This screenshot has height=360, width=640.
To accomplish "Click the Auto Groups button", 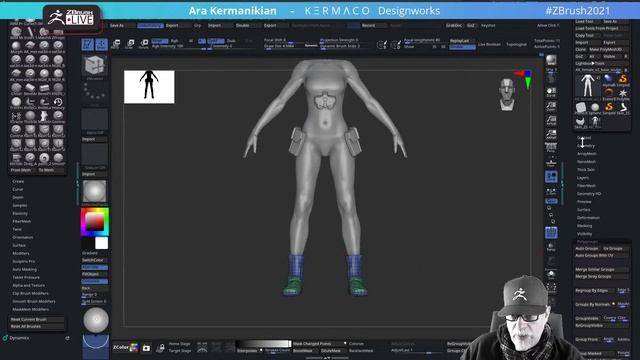I will point(587,248).
